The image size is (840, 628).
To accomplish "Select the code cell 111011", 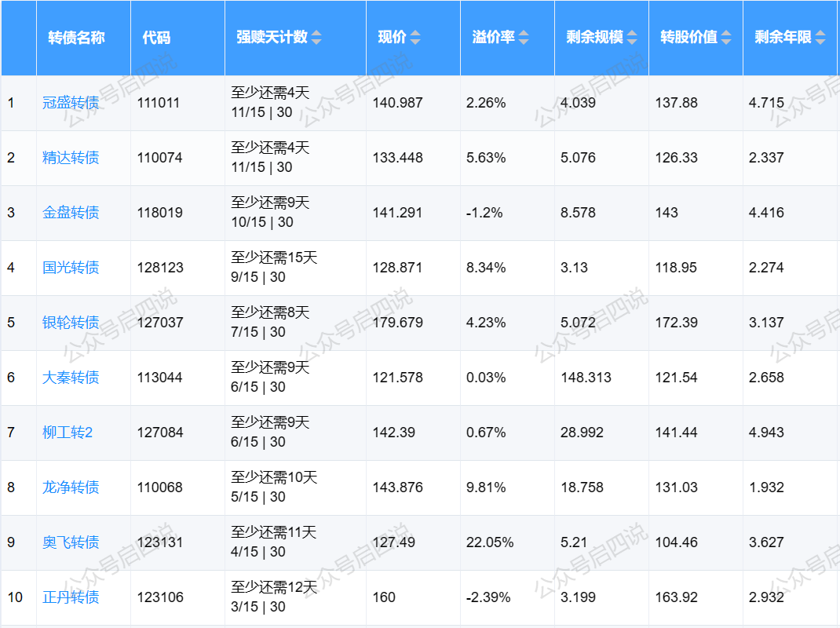I will pyautogui.click(x=159, y=103).
